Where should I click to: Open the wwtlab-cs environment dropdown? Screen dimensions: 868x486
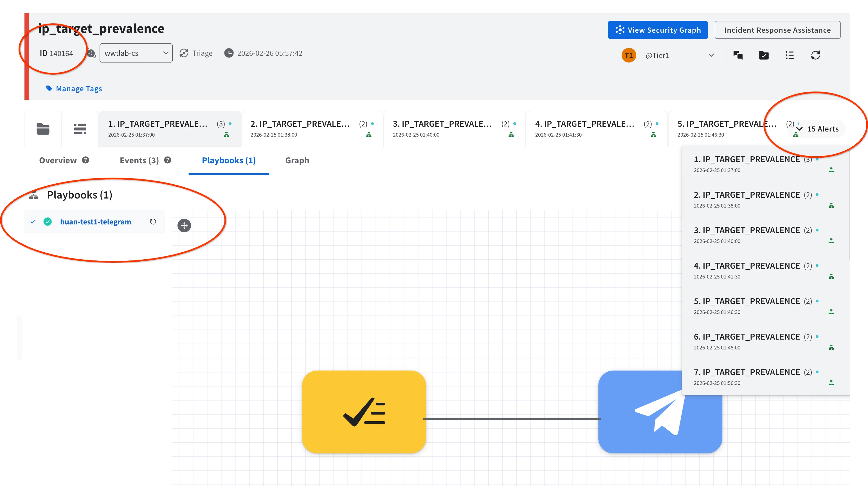[x=136, y=53]
